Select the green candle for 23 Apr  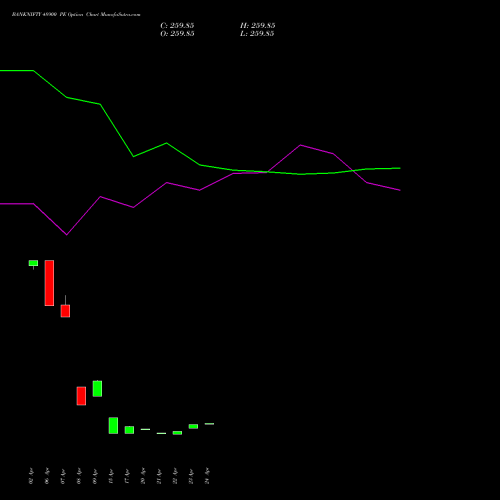[193, 426]
